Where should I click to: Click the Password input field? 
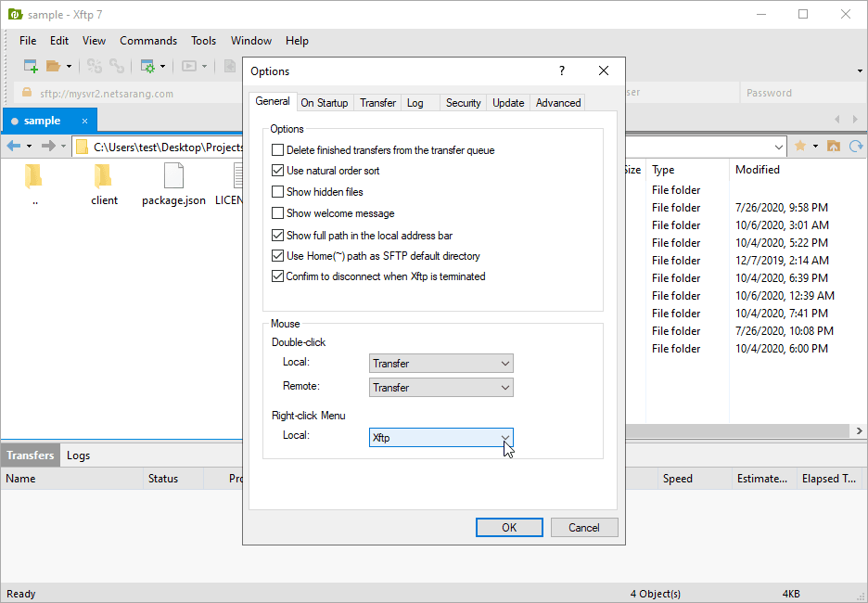[x=803, y=93]
